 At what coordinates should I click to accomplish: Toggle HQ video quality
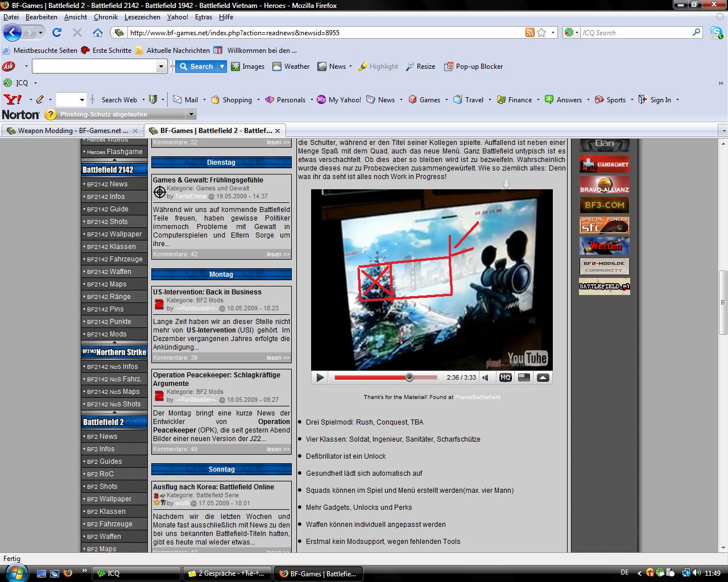(505, 377)
